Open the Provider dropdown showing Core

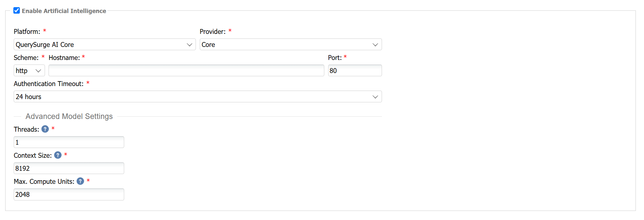(290, 44)
